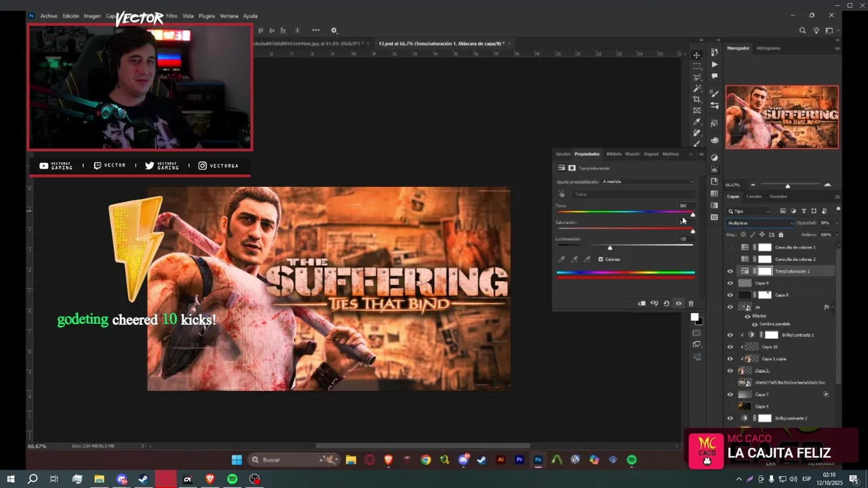Image resolution: width=868 pixels, height=488 pixels.
Task: Reset adjustment defaults icon
Action: pos(667,304)
